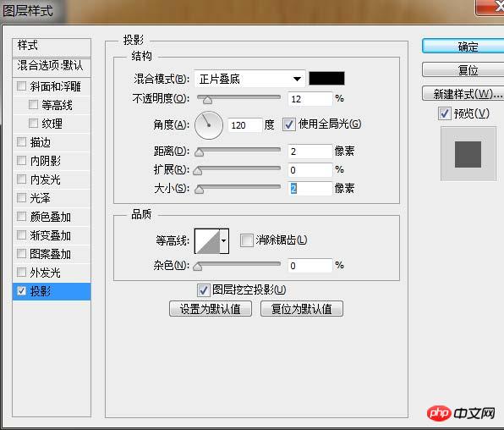Click the 新建样式(W)... button
504x430 pixels.
[x=463, y=94]
